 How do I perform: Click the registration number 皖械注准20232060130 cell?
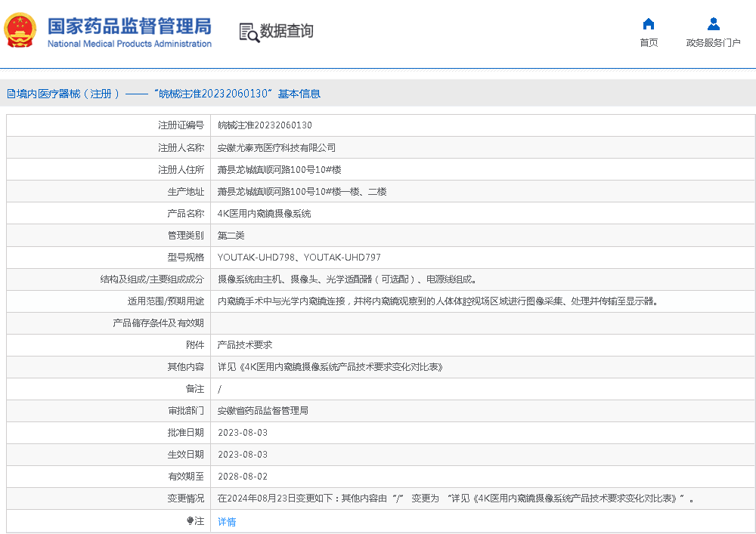265,125
